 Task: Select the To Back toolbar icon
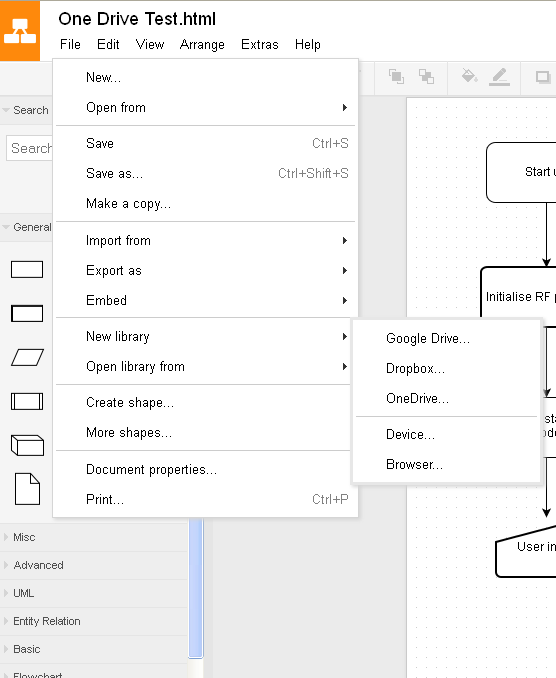tap(426, 77)
